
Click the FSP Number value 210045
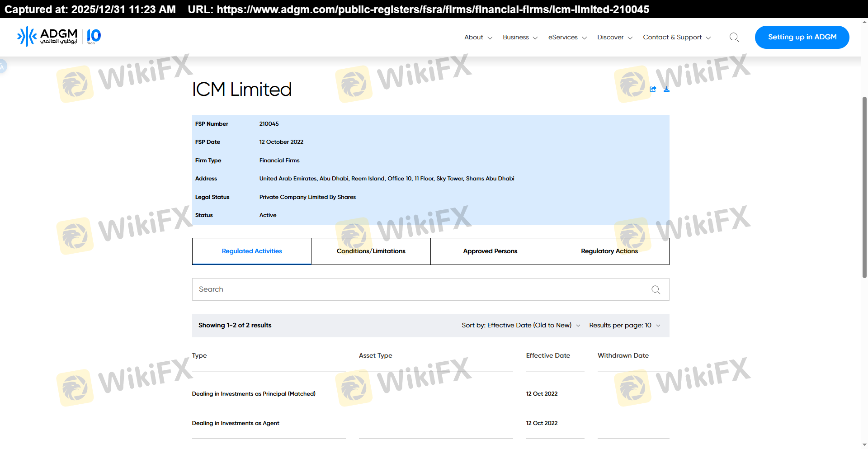(x=269, y=124)
